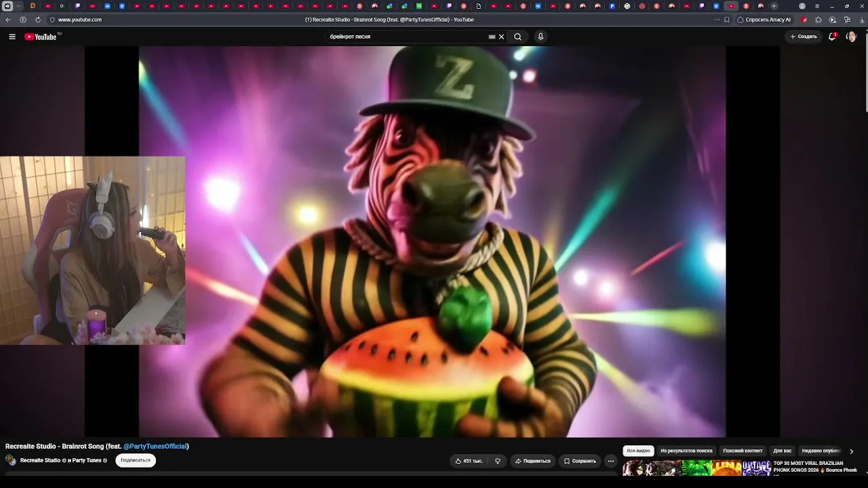Viewport: 868px width, 488px height.
Task: Open Recrealte Studio channel name link
Action: pos(40,460)
